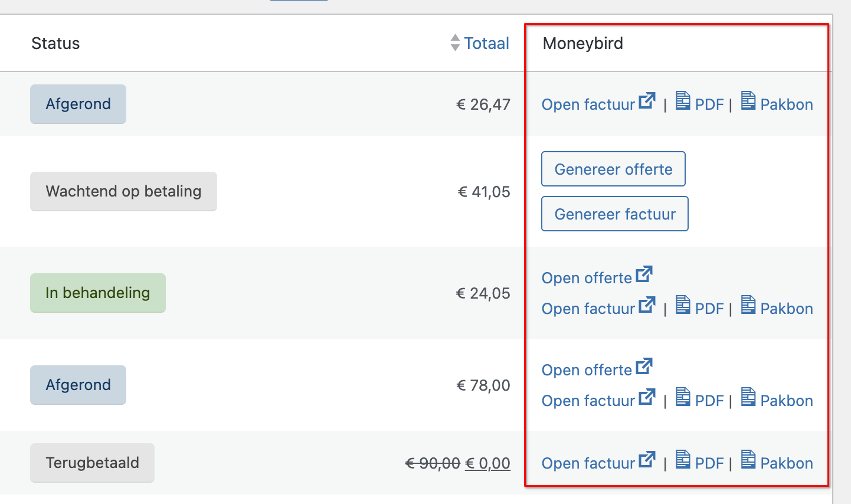Screen dimensions: 851x504
Task: Sort by Totaal using the sort arrows
Action: pos(455,43)
